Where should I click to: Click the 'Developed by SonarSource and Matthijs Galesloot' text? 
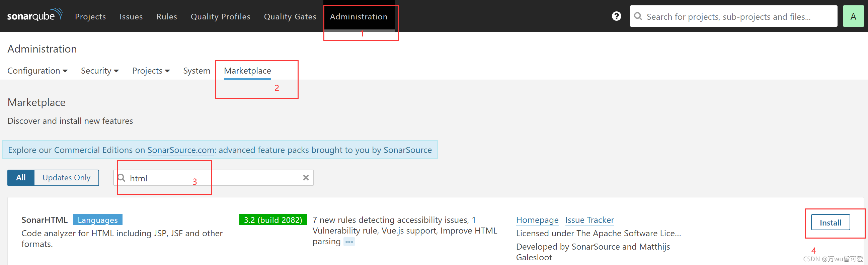pos(593,252)
